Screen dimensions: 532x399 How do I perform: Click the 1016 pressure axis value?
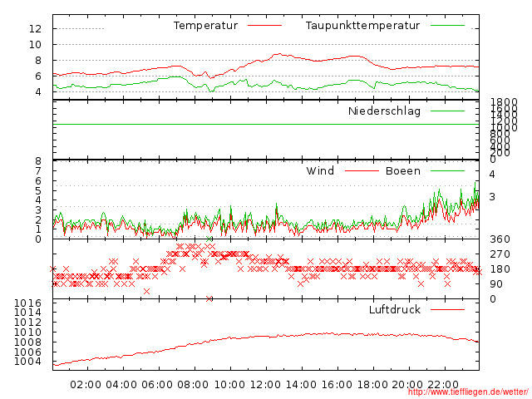coord(27,303)
